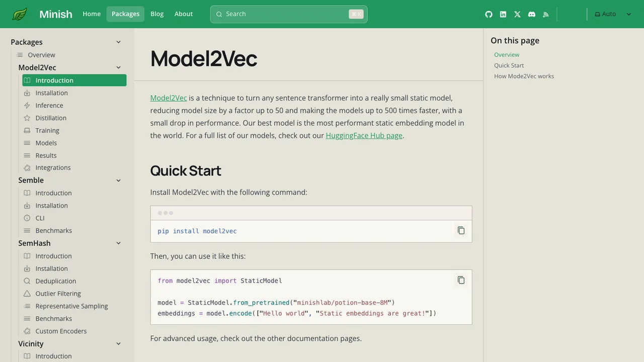Open Models page under Model2Vec
Viewport: 644px width, 362px height.
click(x=46, y=143)
